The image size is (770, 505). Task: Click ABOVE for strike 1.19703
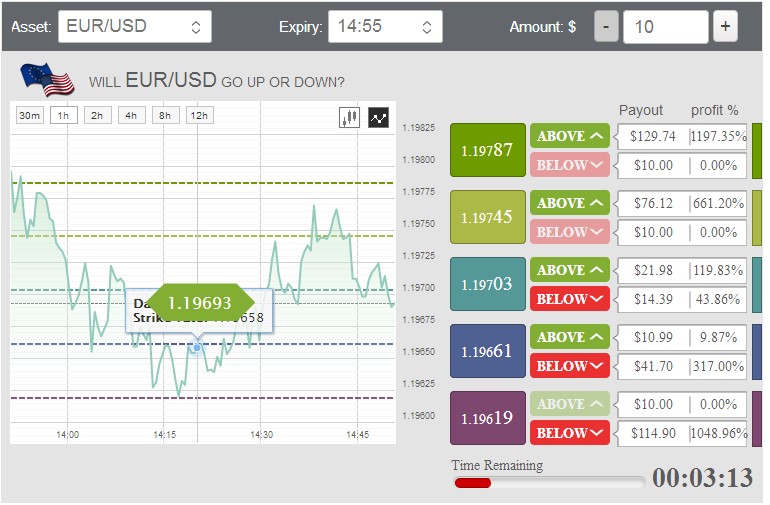[570, 270]
